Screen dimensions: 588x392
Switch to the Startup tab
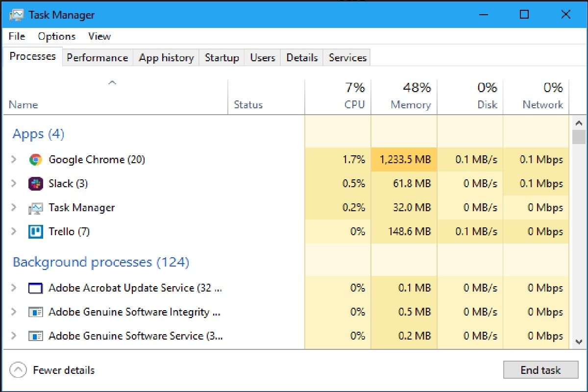(x=221, y=57)
